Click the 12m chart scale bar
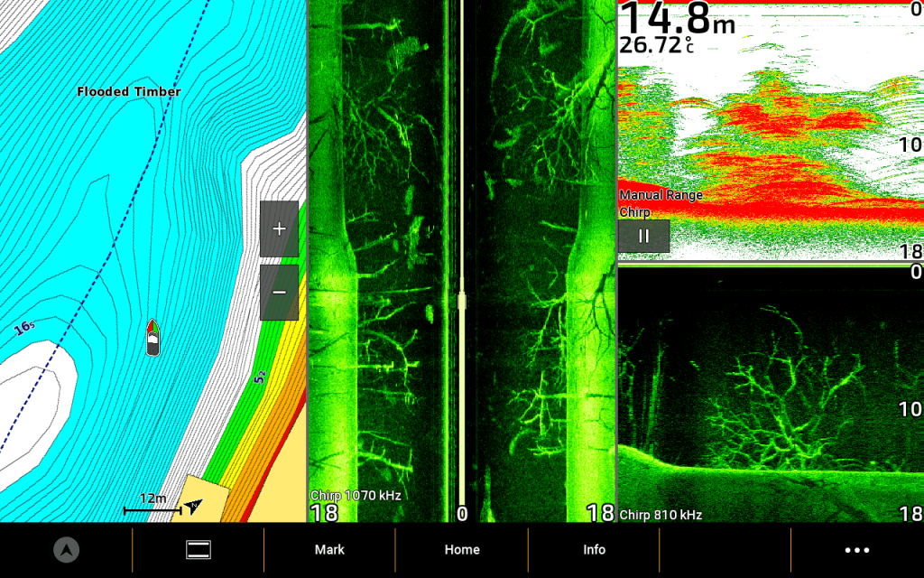 152,503
